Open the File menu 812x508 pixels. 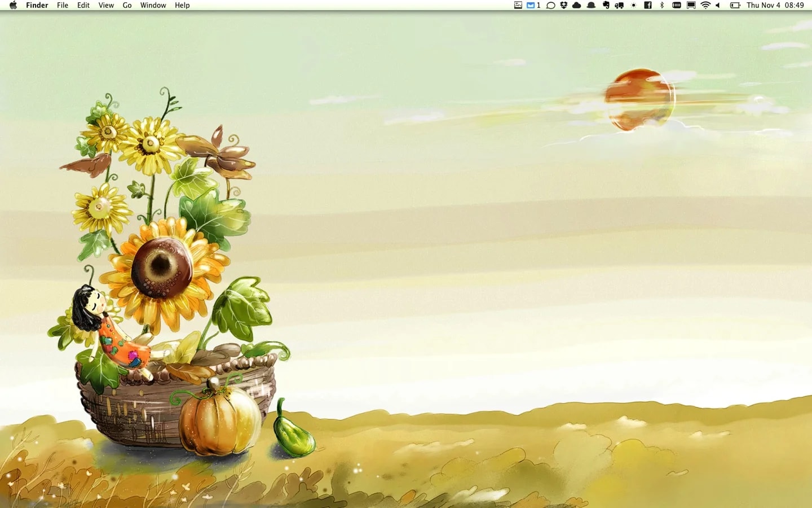[x=63, y=5]
